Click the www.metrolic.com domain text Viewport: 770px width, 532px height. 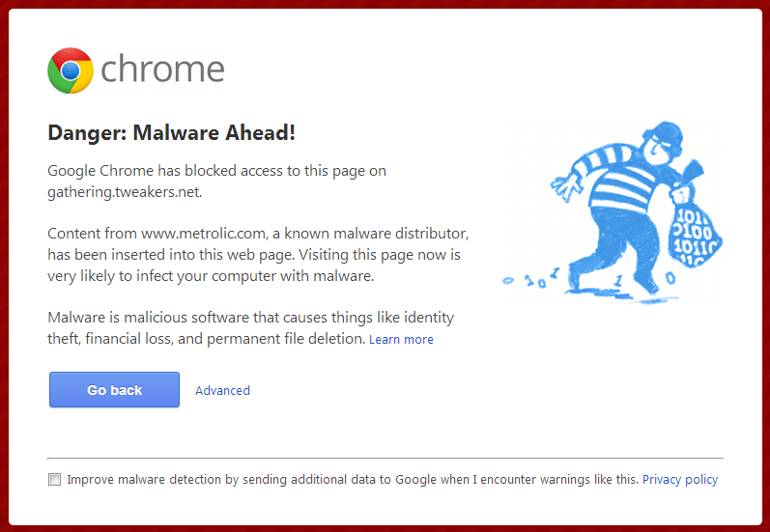tap(199, 234)
